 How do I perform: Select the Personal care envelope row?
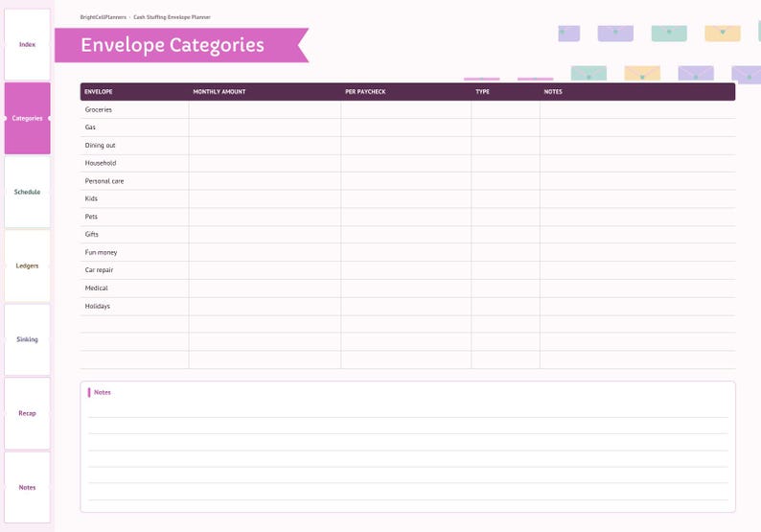pos(407,181)
